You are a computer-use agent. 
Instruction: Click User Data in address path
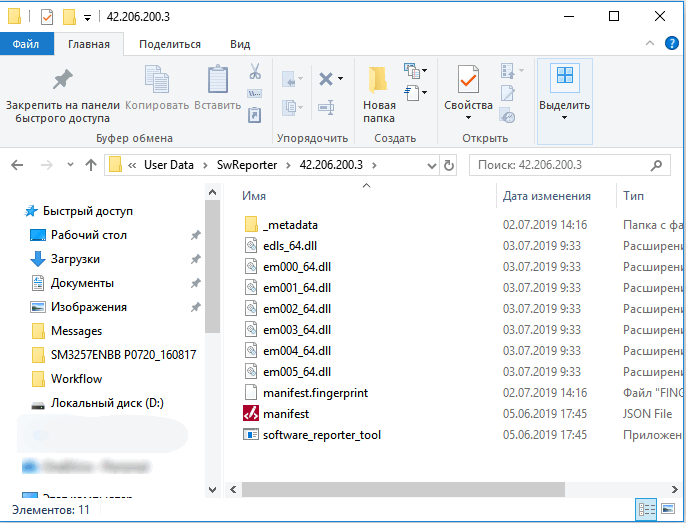point(168,165)
